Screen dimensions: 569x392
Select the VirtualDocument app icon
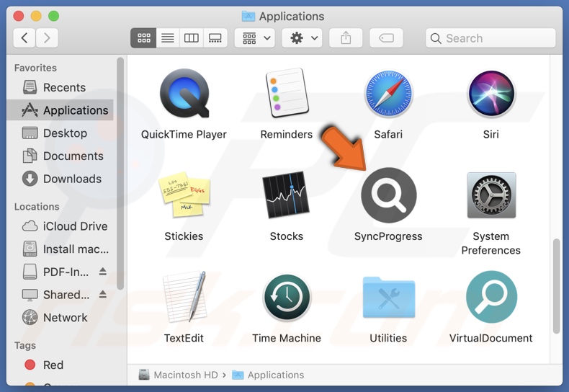(x=491, y=297)
